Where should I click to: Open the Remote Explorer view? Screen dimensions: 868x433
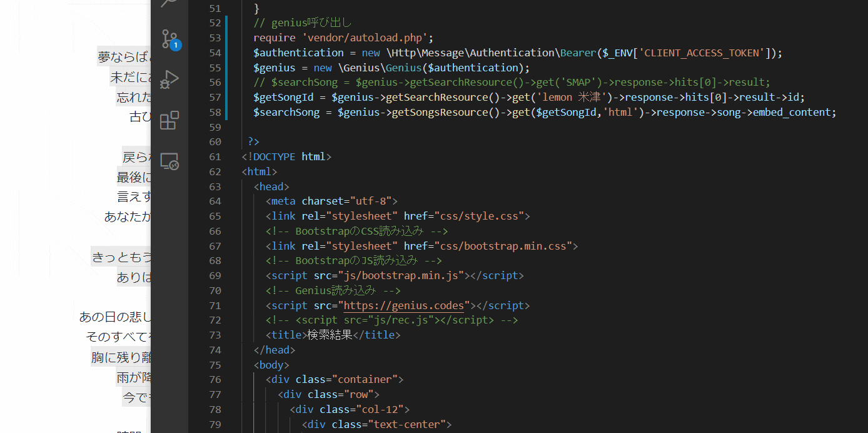[x=169, y=161]
